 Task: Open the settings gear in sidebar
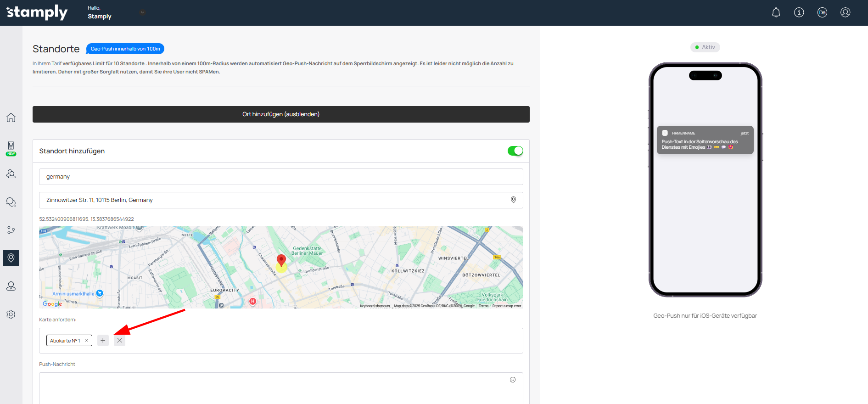11,314
